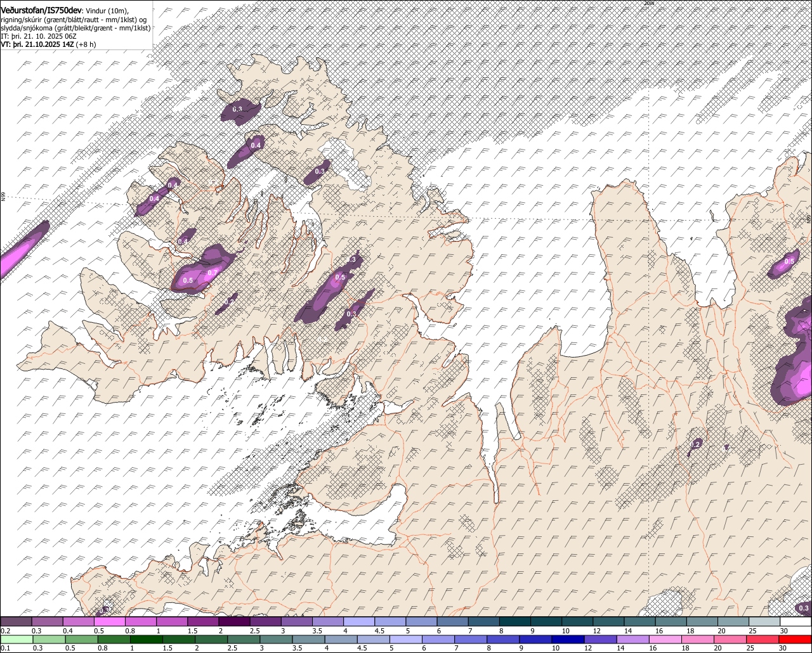Select the teal 12 swatch in upper legend row
Image resolution: width=812 pixels, height=653 pixels.
pyautogui.click(x=609, y=622)
